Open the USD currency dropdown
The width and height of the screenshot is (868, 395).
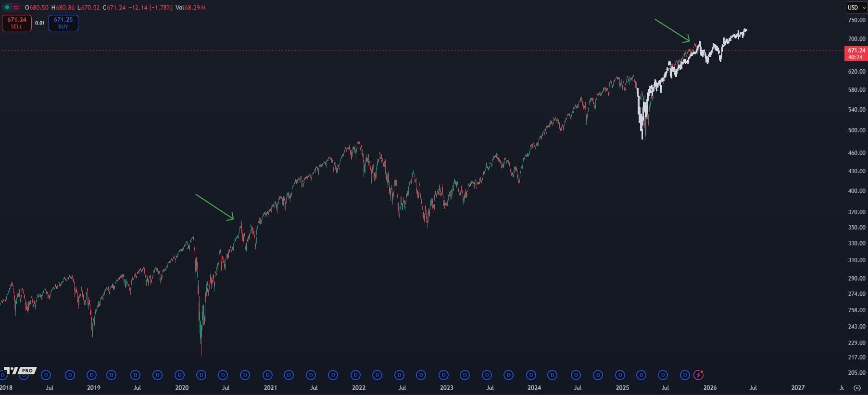[x=856, y=7]
